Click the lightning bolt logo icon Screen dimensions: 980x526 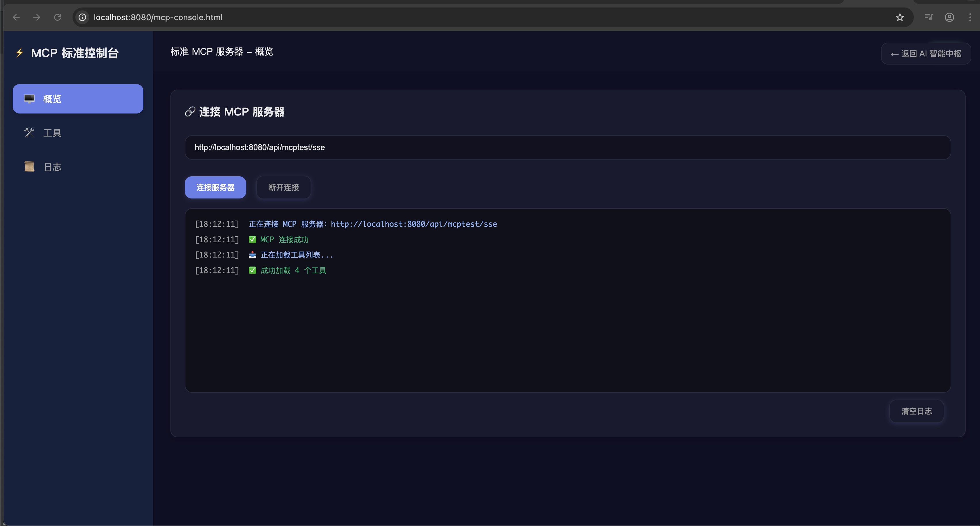[20, 52]
